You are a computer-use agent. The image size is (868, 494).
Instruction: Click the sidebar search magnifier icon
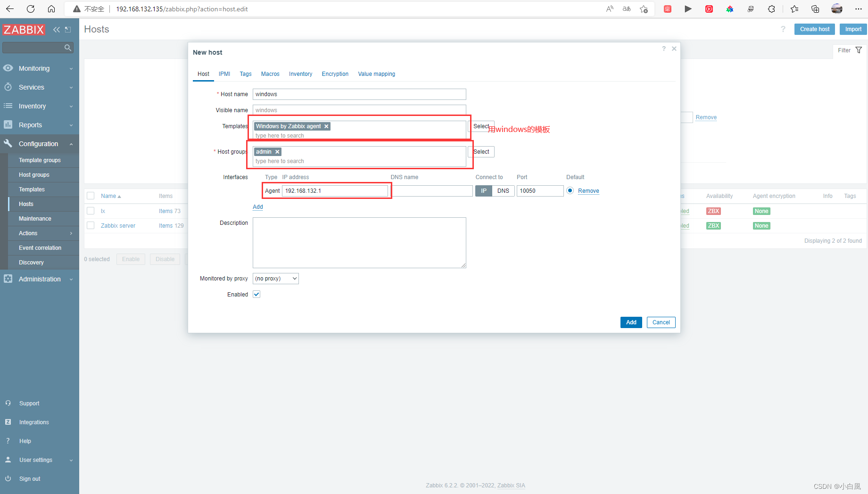[x=68, y=48]
